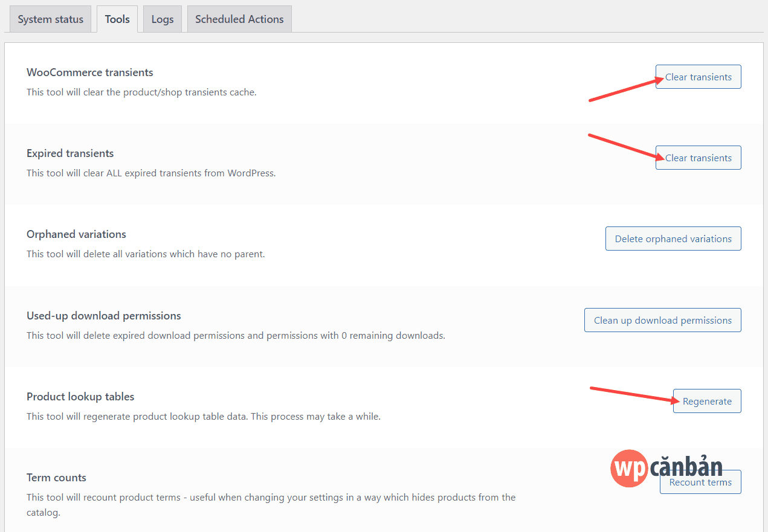
Task: Click the Product lookup tables heading
Action: click(x=80, y=396)
